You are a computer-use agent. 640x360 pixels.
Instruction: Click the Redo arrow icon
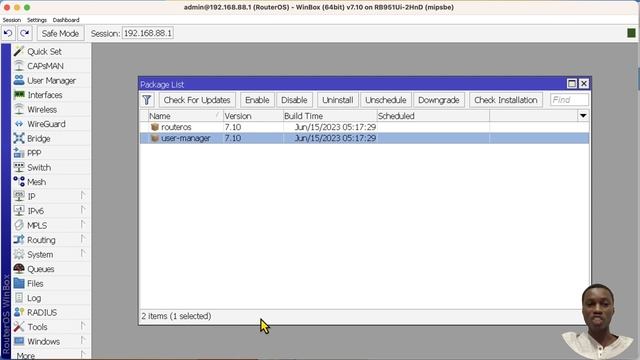tap(25, 33)
